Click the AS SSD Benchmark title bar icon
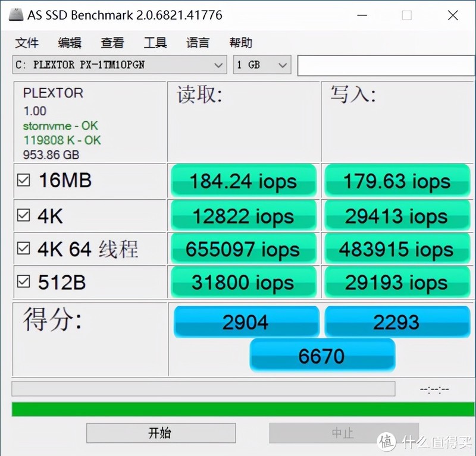 [16, 15]
